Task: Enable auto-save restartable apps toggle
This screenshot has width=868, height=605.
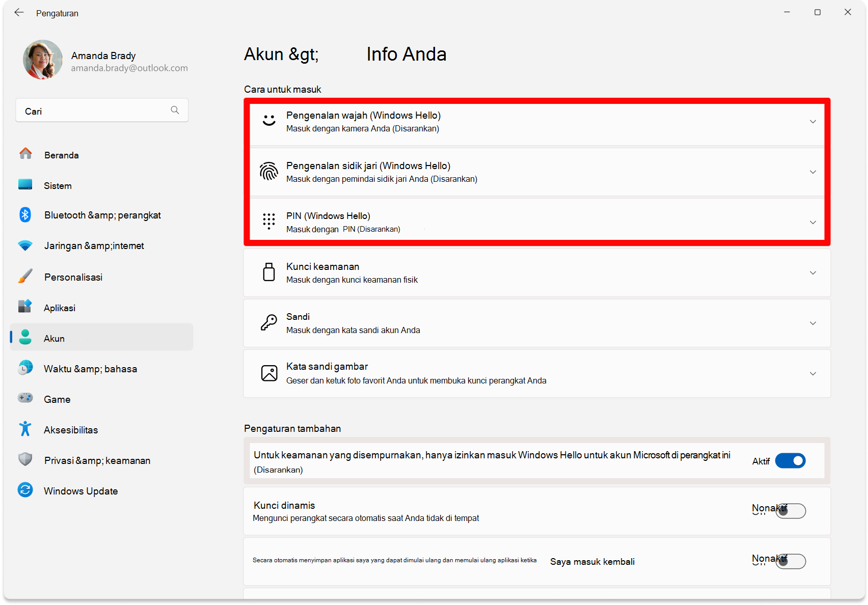Action: tap(791, 561)
